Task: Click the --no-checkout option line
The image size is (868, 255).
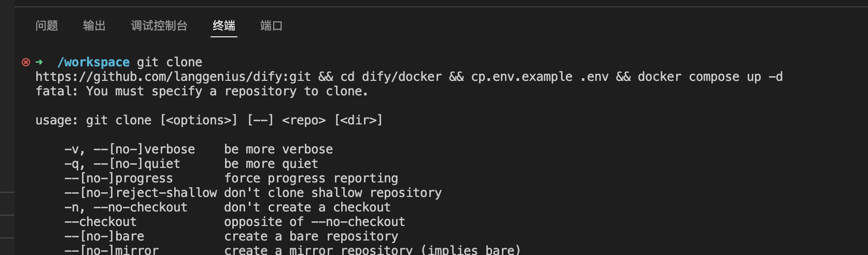Action: (228, 207)
